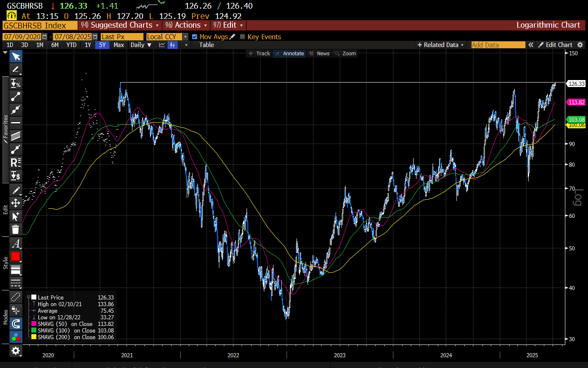Open the Suggested Charts dropdown
588x368 pixels.
tap(120, 25)
